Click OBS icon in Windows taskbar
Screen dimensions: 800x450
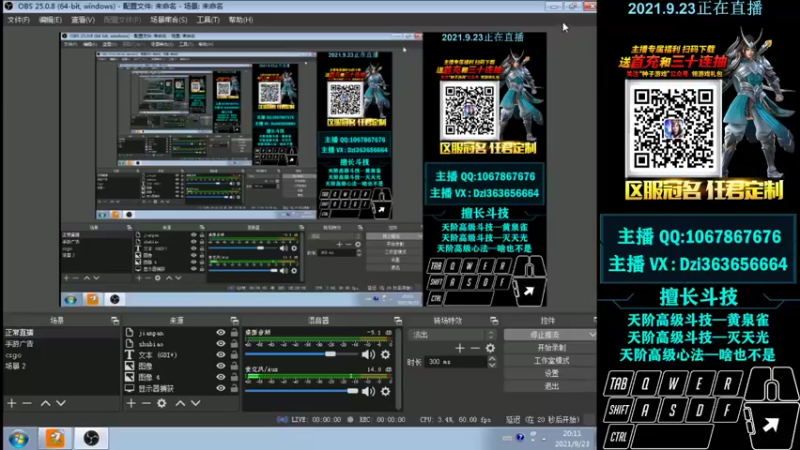point(91,438)
